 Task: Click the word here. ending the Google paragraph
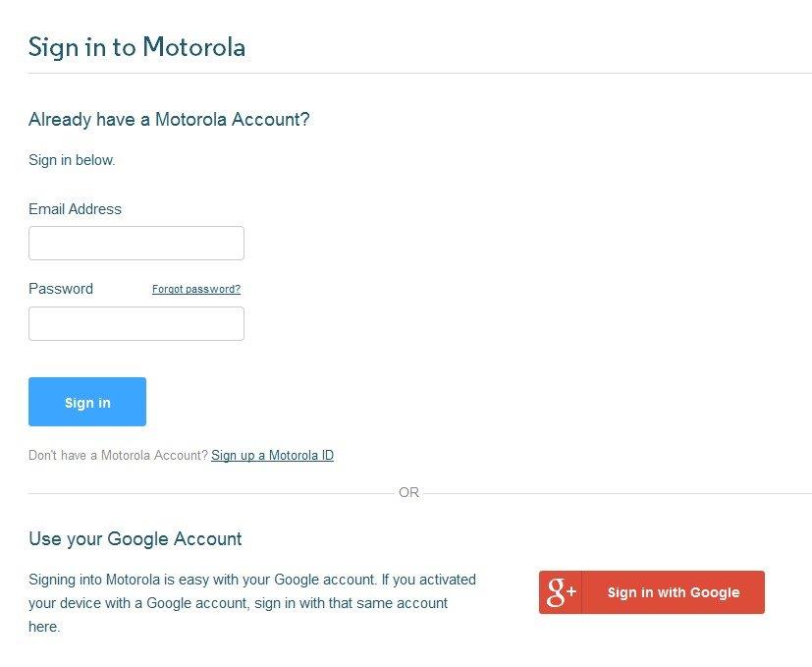pyautogui.click(x=44, y=627)
